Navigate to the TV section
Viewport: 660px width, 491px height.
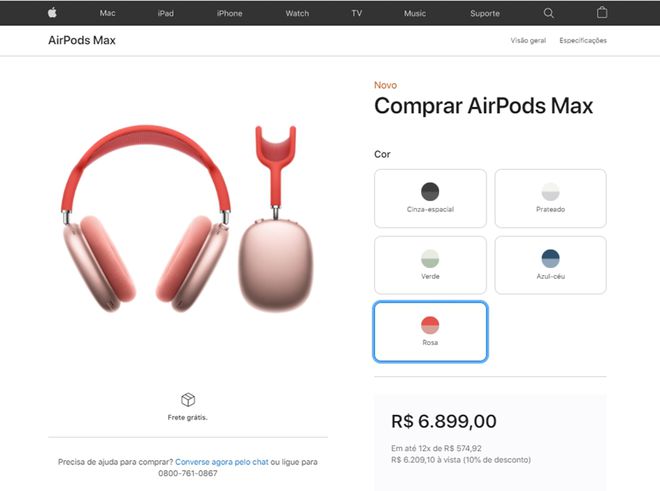pos(357,13)
